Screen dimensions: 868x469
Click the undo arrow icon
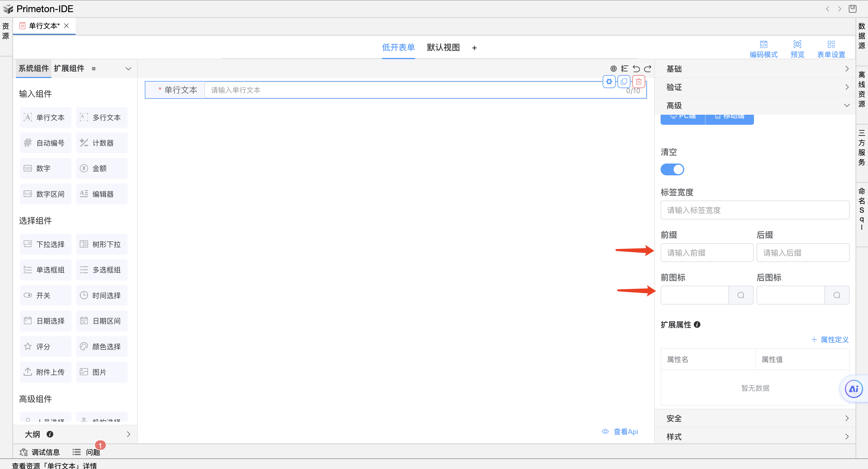[x=636, y=69]
